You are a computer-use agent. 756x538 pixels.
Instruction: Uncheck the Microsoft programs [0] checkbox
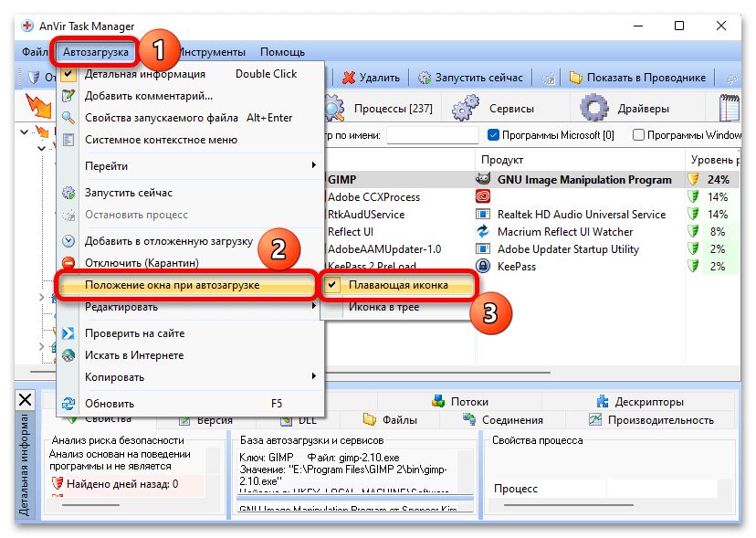click(493, 135)
